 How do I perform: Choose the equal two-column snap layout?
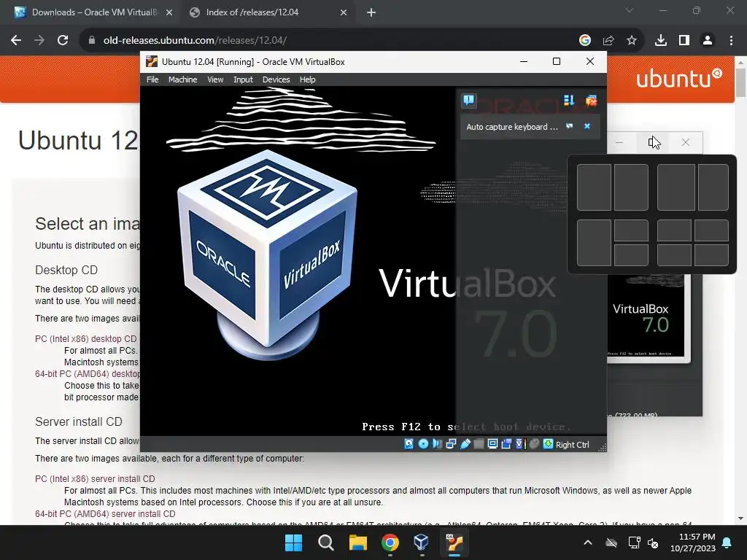(613, 187)
